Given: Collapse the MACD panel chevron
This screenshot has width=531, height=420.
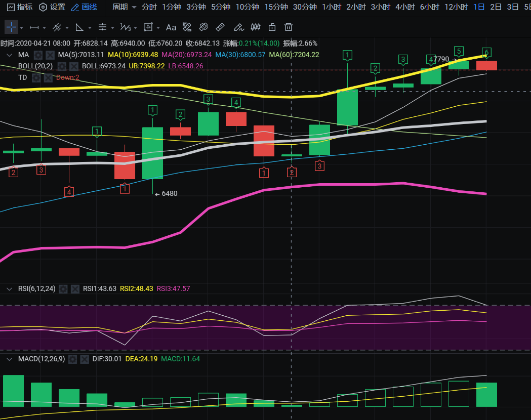Looking at the screenshot, I should 9,359.
